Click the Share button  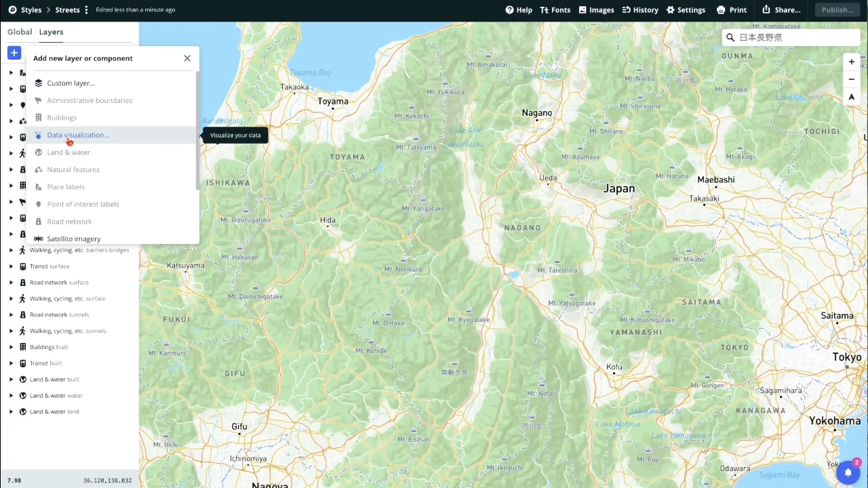point(781,9)
